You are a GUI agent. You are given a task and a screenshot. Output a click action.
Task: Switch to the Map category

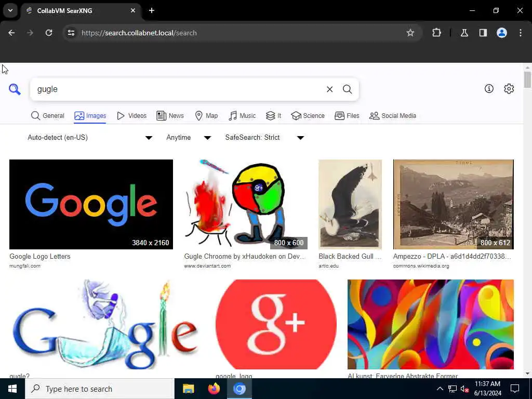tap(207, 116)
